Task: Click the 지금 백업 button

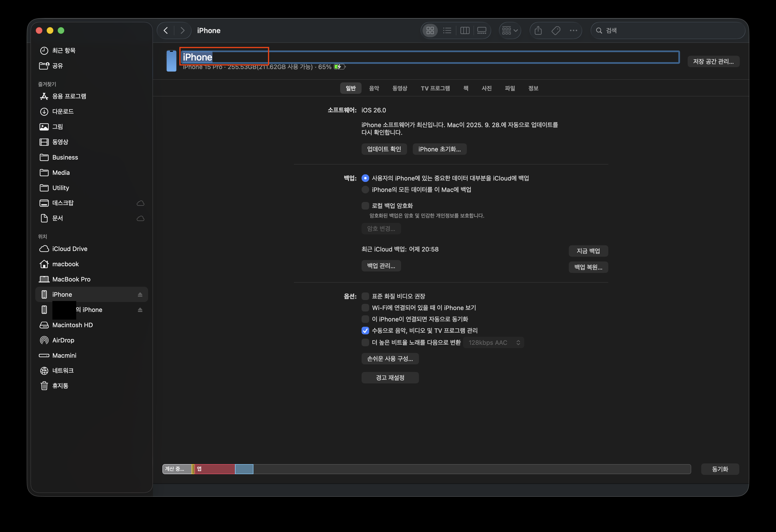Action: pyautogui.click(x=588, y=251)
